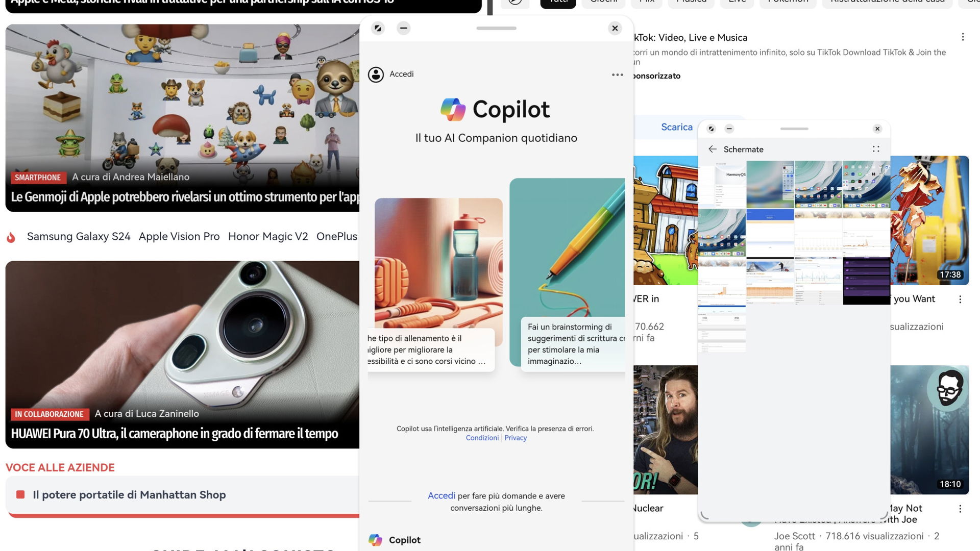Click the Schermate album title

pyautogui.click(x=743, y=149)
